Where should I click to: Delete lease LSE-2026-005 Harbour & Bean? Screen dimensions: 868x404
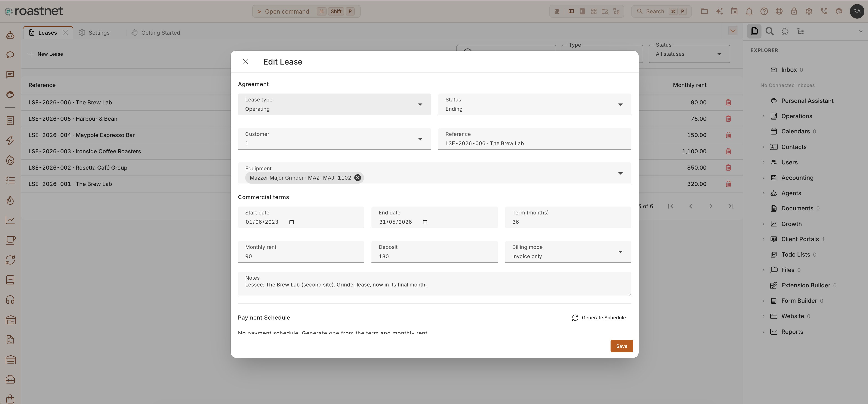tap(728, 118)
